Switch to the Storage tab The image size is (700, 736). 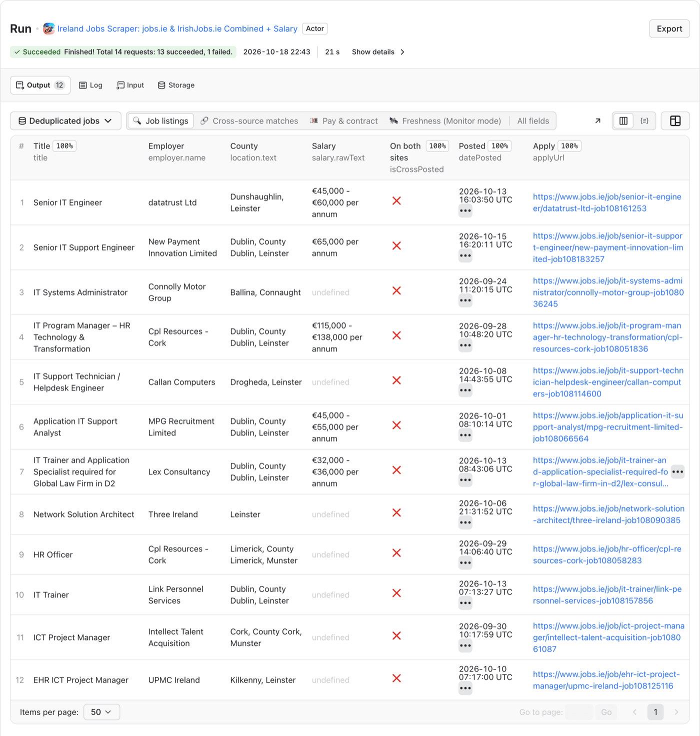click(x=176, y=85)
